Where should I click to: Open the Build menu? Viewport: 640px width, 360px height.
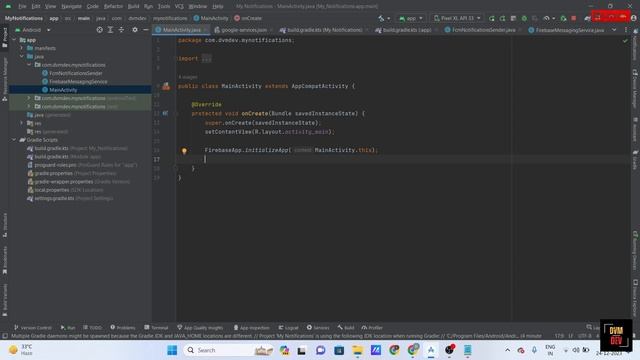(x=133, y=6)
